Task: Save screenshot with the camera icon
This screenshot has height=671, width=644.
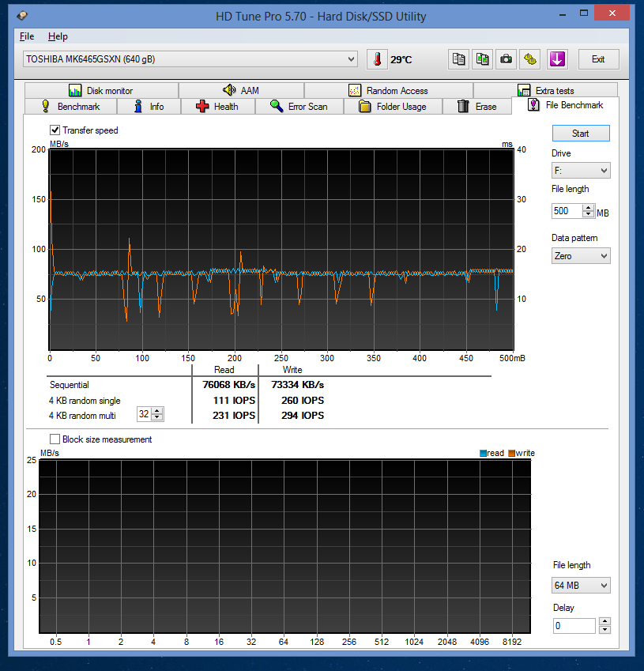Action: pyautogui.click(x=506, y=59)
